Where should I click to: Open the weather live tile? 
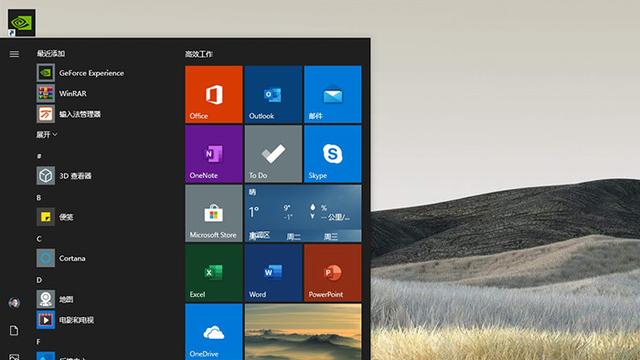pyautogui.click(x=303, y=213)
